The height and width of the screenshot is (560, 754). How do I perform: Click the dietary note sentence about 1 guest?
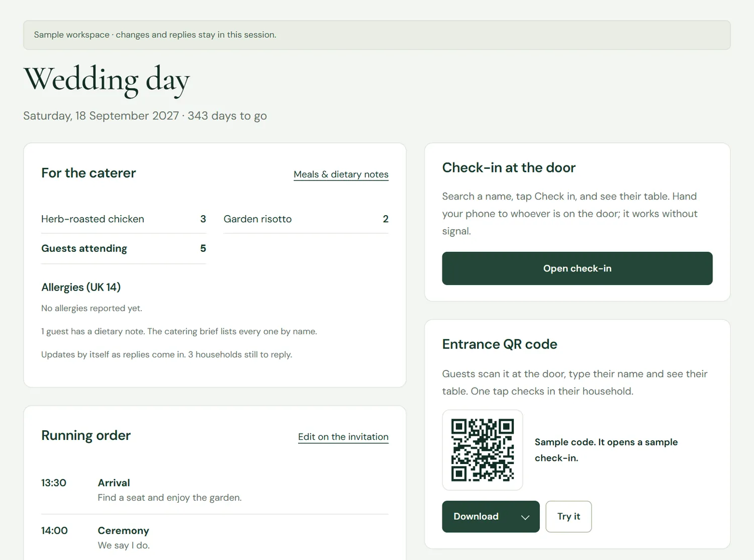179,331
